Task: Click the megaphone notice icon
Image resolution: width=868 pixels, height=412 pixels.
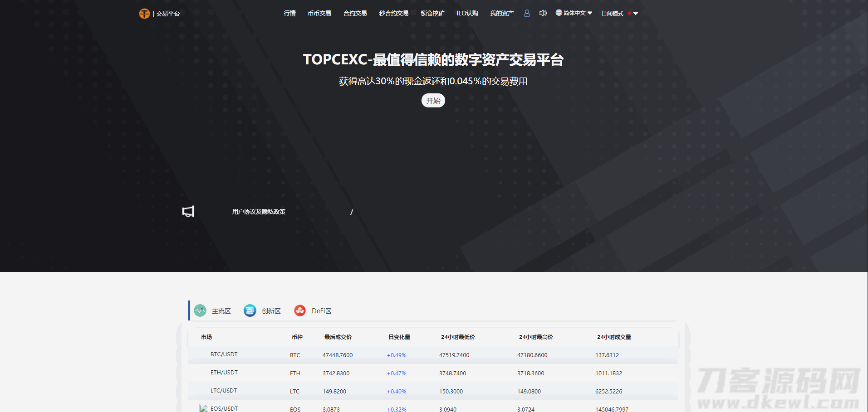Action: (188, 212)
